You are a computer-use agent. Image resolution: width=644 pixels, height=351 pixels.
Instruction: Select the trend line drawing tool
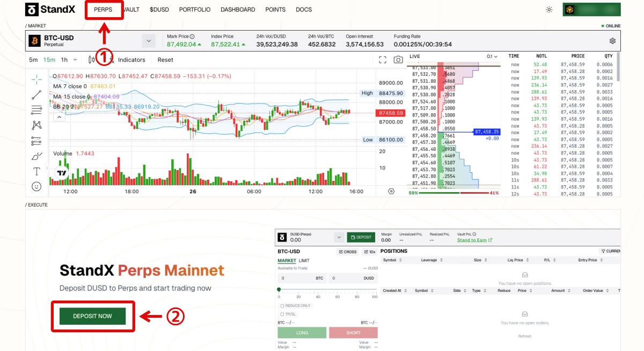point(36,95)
